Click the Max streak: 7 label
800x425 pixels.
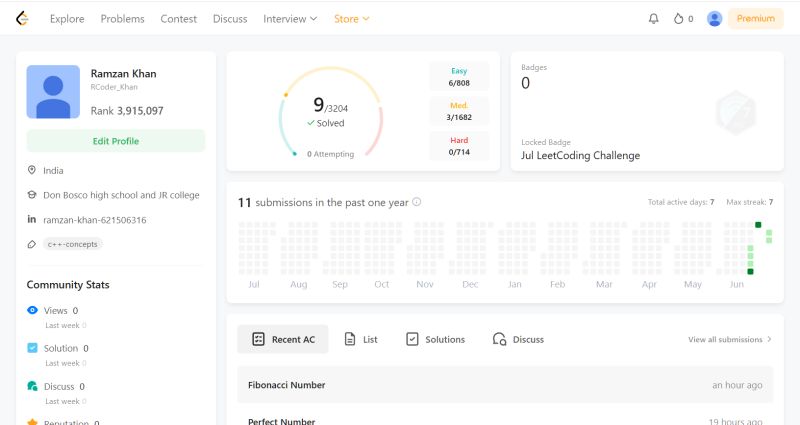coord(750,202)
